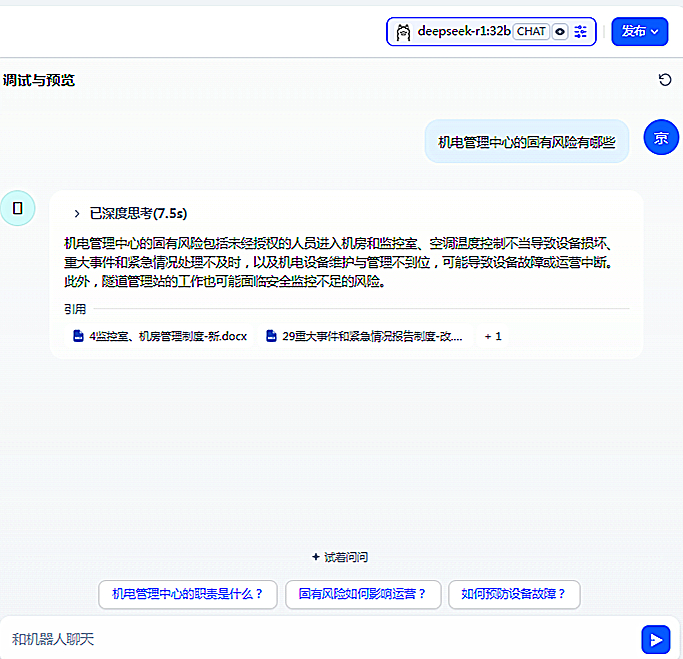Click the eye vision icon in model selector

(560, 32)
